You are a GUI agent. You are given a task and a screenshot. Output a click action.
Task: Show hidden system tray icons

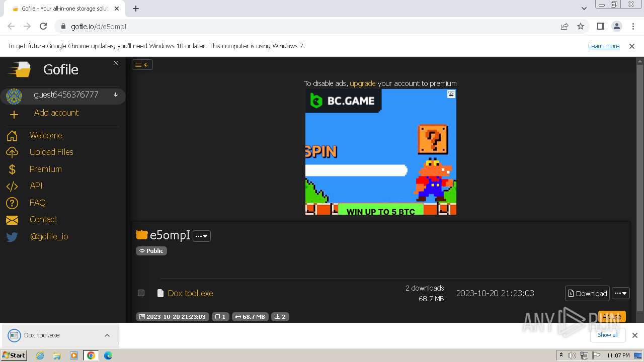click(561, 355)
